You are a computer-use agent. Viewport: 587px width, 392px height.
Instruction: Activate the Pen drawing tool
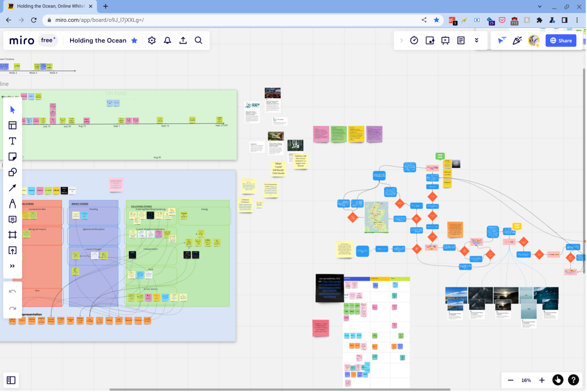pos(12,204)
